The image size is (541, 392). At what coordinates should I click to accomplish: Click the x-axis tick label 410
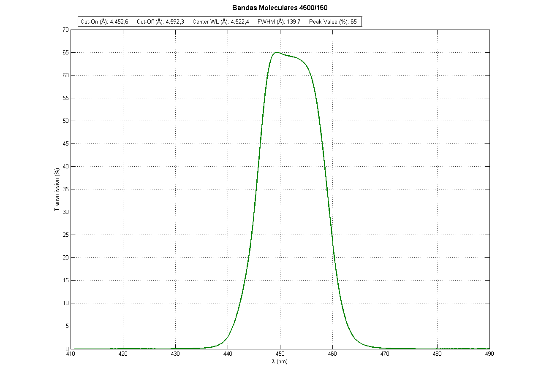(71, 354)
